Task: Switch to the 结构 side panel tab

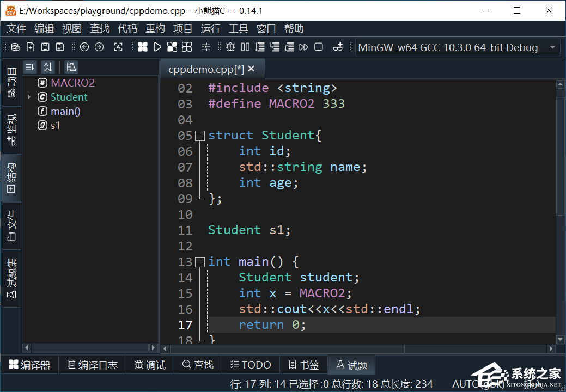Action: click(x=11, y=178)
